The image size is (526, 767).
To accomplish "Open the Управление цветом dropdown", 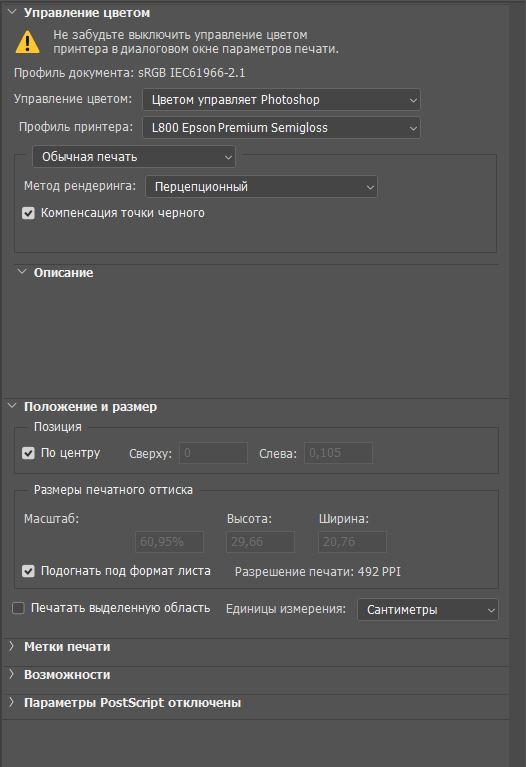I will tap(281, 100).
